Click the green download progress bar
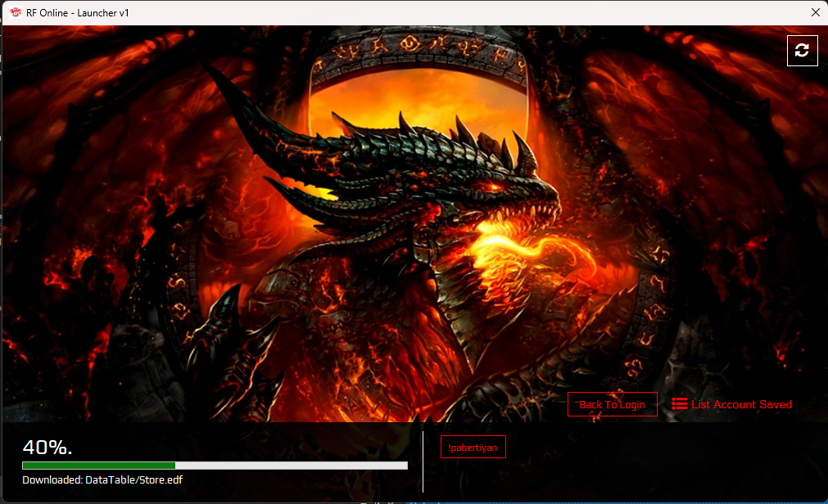The height and width of the screenshot is (504, 828). (215, 466)
